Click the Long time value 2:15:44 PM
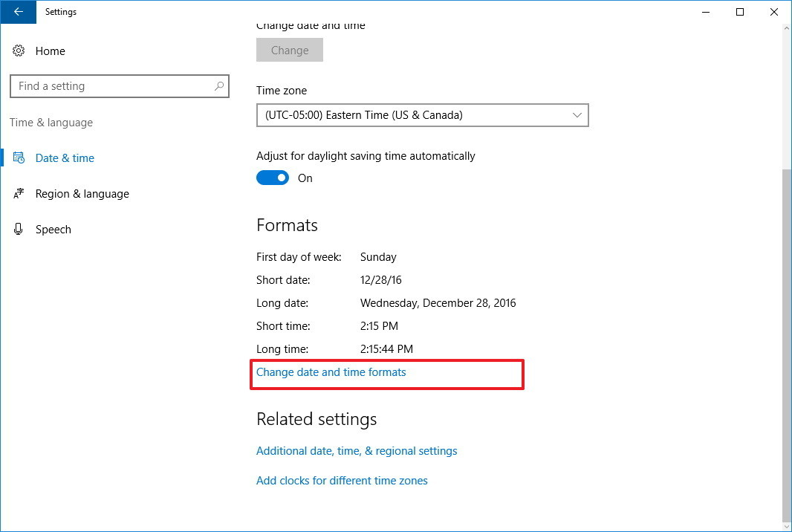The height and width of the screenshot is (532, 792). click(386, 349)
